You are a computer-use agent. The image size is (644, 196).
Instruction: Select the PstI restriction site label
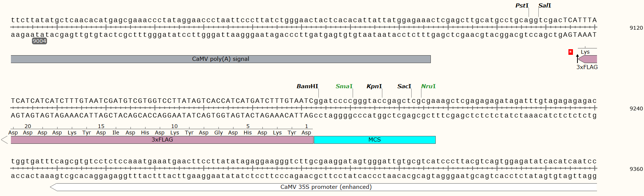(522, 6)
